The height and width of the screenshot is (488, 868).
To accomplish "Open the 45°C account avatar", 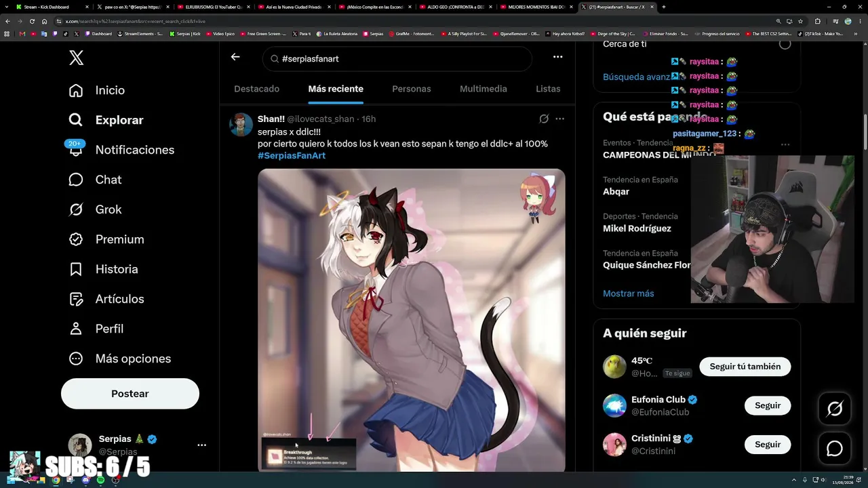I will pyautogui.click(x=614, y=367).
